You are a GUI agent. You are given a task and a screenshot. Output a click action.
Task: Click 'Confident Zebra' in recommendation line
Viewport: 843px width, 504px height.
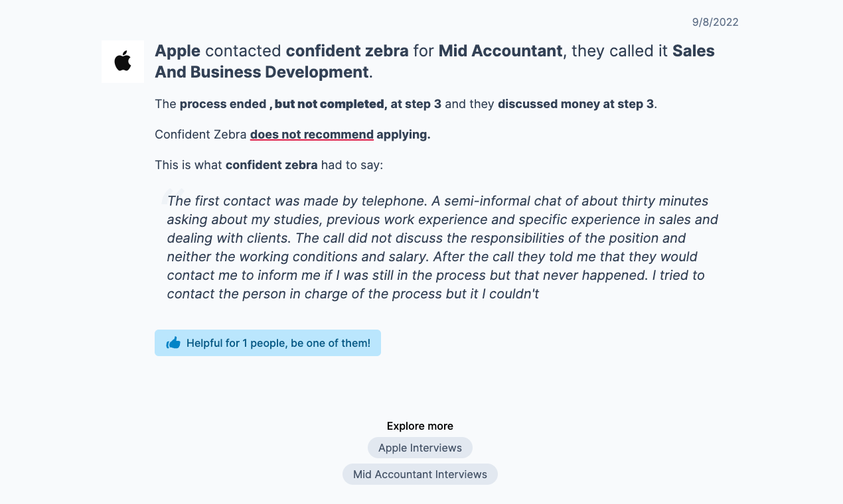click(200, 135)
